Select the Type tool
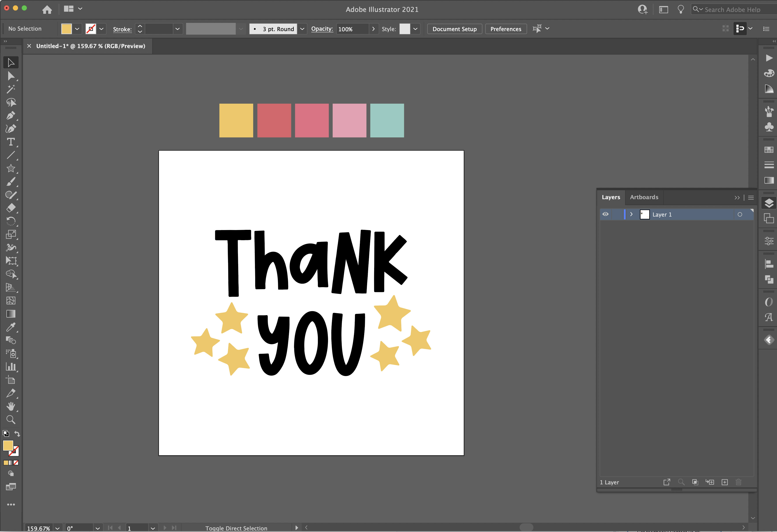 [11, 142]
